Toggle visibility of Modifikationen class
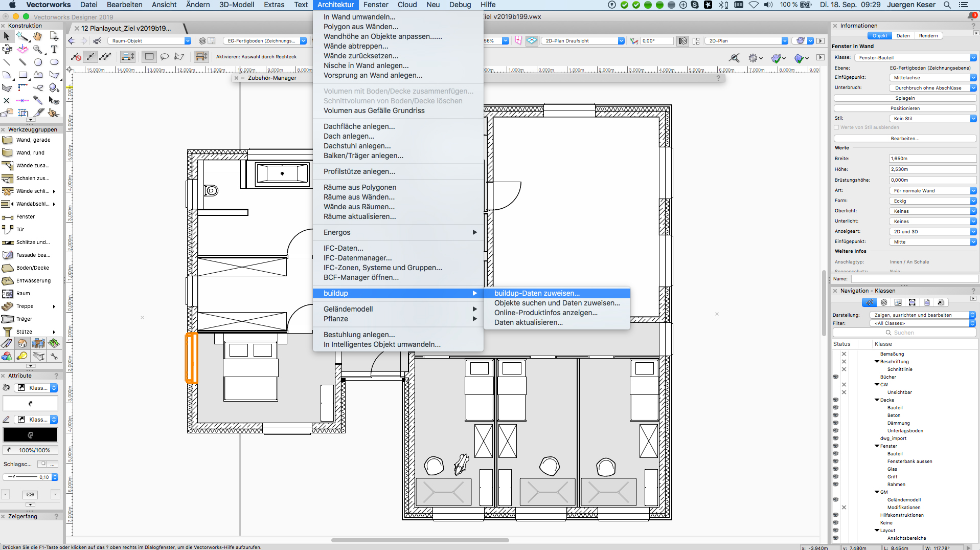This screenshot has height=550, width=980. click(x=844, y=508)
